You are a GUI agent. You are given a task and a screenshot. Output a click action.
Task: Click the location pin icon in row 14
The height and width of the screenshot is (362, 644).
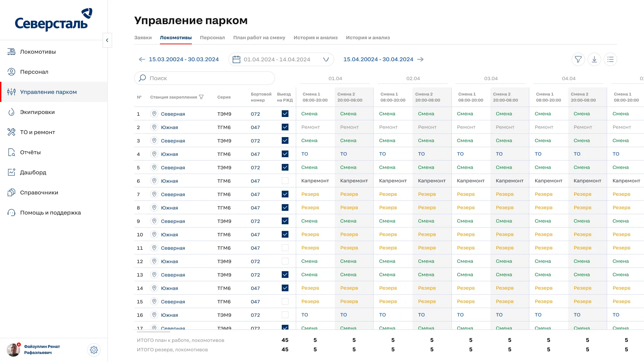[x=154, y=288]
